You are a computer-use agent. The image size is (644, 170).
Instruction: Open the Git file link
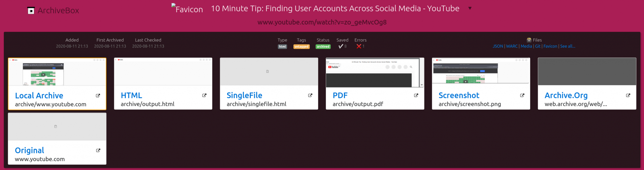pos(538,46)
